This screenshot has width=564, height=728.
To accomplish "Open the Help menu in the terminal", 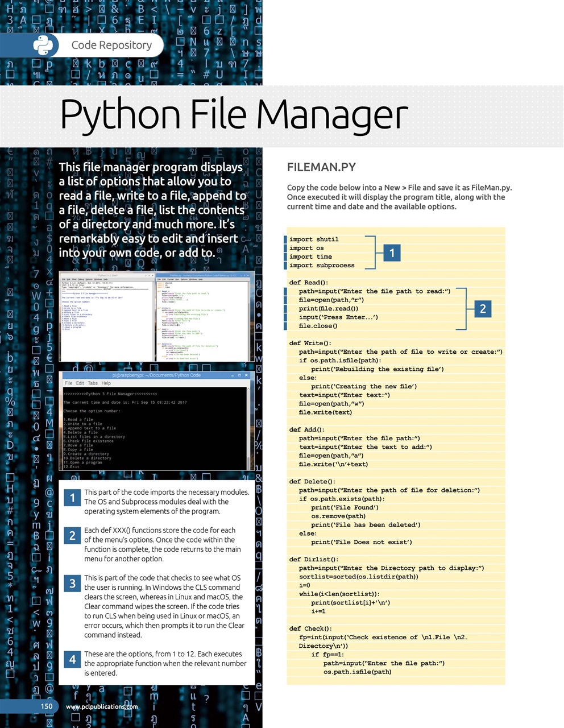I will pyautogui.click(x=106, y=383).
